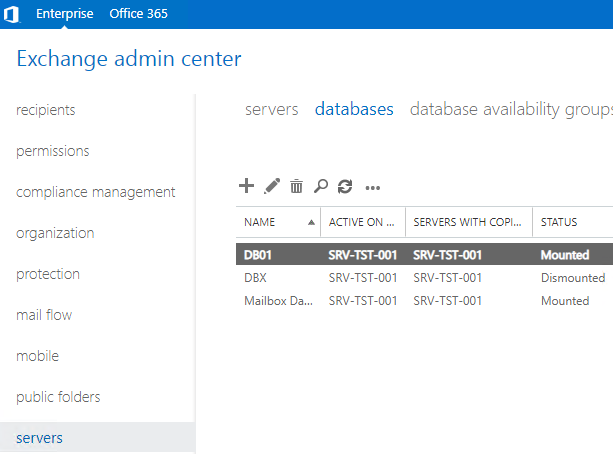613x454 pixels.
Task: Go to recipients in the sidebar
Action: [46, 110]
